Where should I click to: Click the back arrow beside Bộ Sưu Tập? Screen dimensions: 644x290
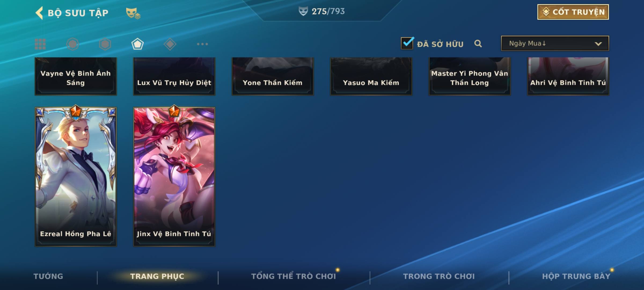point(39,13)
